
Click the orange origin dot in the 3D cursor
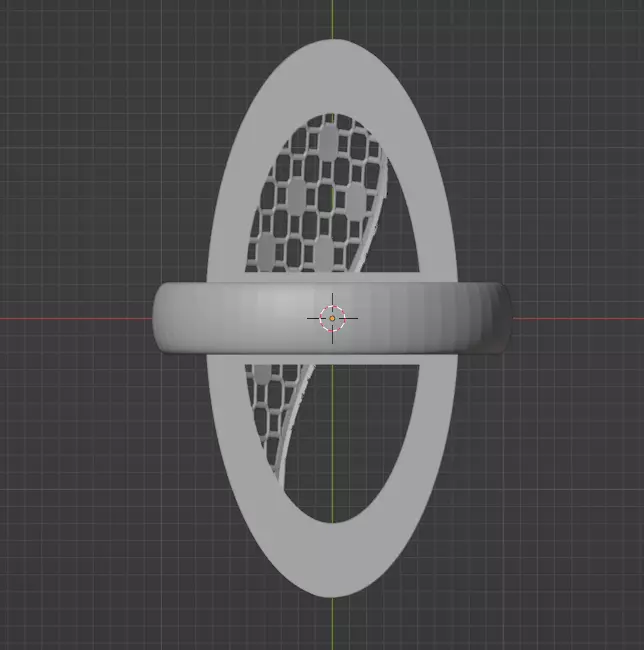(x=332, y=318)
